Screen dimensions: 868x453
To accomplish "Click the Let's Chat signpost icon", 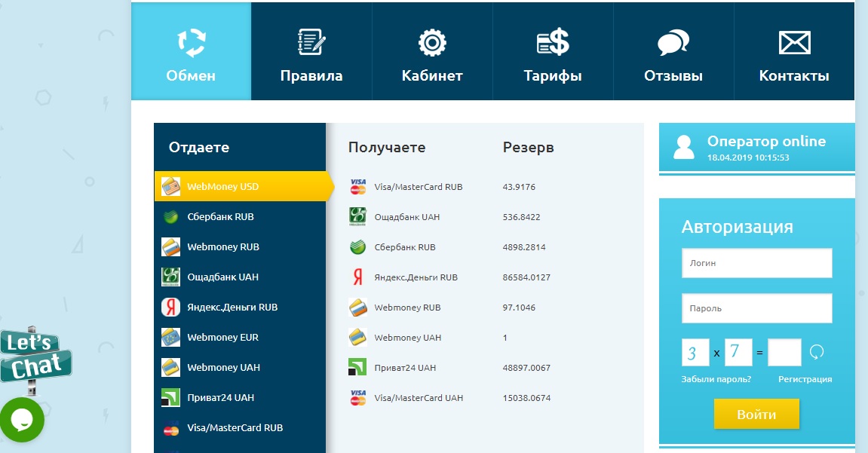I will [x=35, y=358].
